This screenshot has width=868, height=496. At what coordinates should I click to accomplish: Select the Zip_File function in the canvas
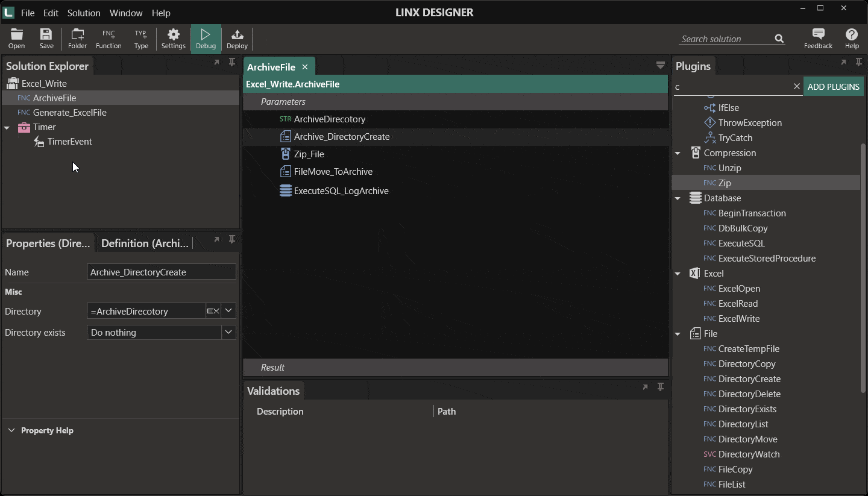(302, 154)
